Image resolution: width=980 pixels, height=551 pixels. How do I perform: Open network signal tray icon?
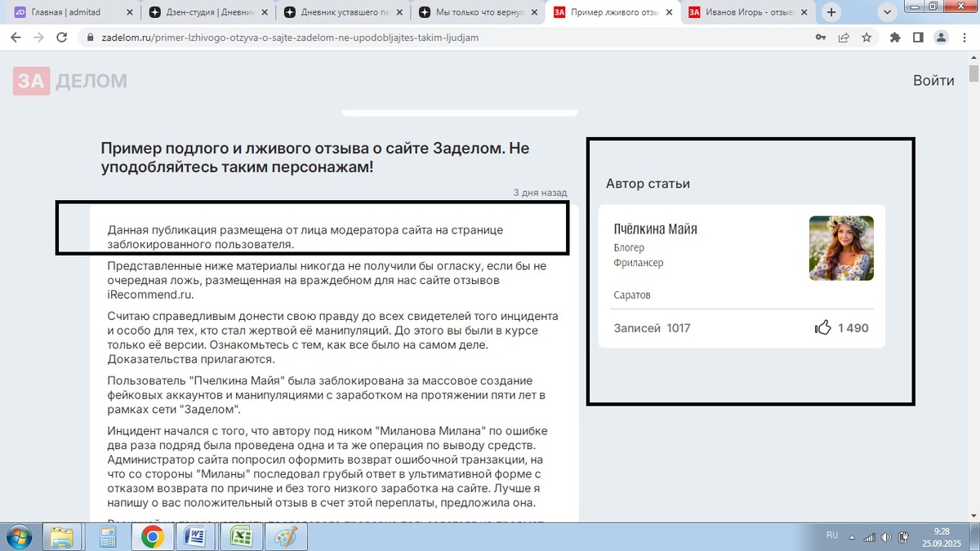point(870,537)
